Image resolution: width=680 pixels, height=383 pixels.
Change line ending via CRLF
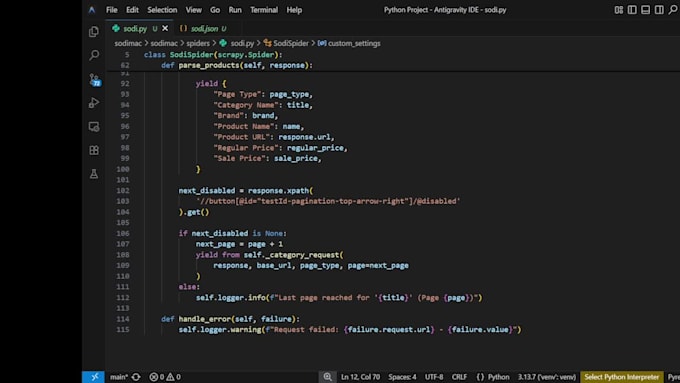tap(459, 377)
